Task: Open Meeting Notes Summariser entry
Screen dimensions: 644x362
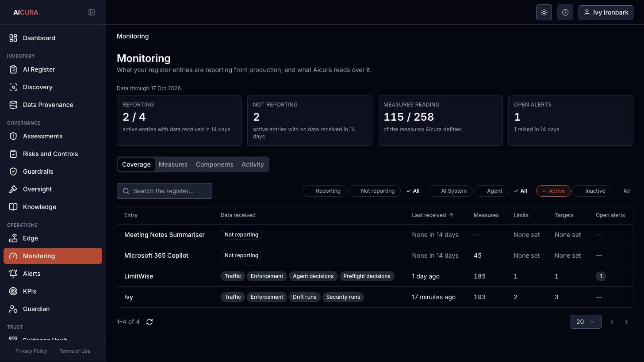Action: click(x=375, y=235)
